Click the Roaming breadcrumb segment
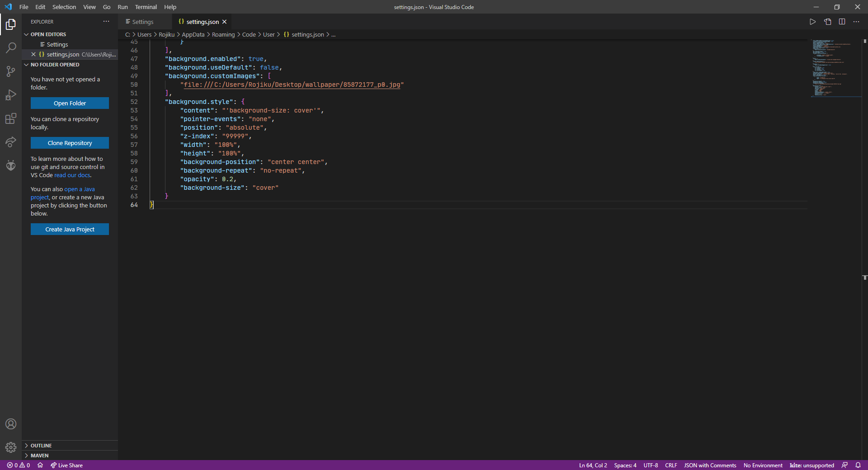The image size is (868, 470). click(x=223, y=35)
